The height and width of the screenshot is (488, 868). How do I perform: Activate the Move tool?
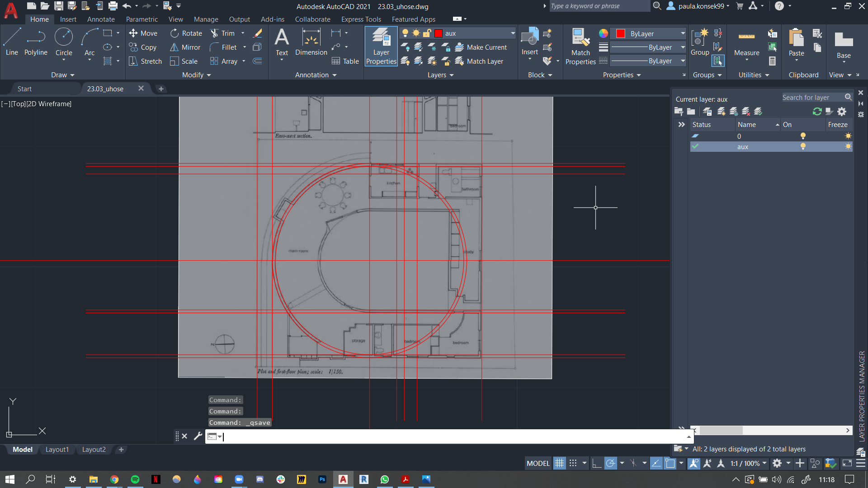(x=143, y=33)
